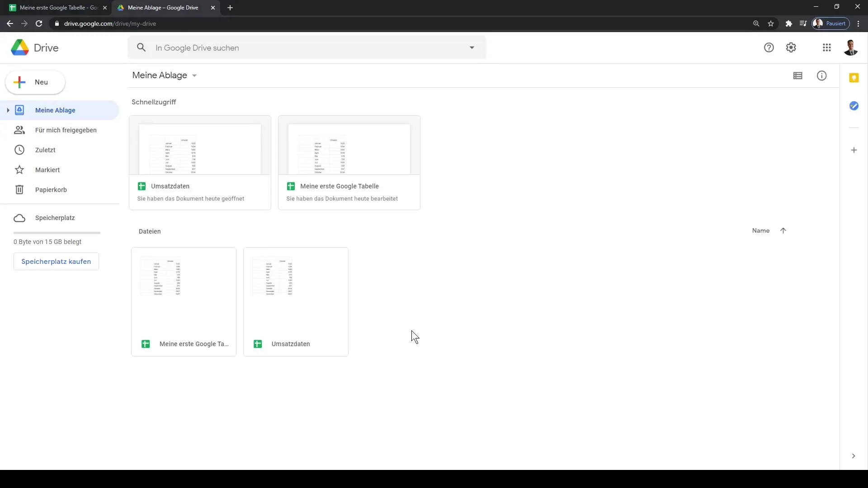Viewport: 868px width, 488px height.
Task: Click 'Sie haben das Dokument heute bearbeitet' text
Action: pyautogui.click(x=342, y=199)
